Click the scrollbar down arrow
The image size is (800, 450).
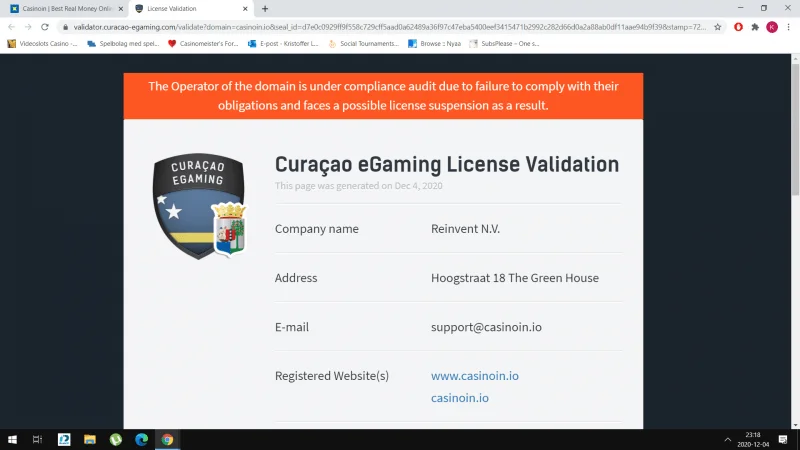[795, 424]
